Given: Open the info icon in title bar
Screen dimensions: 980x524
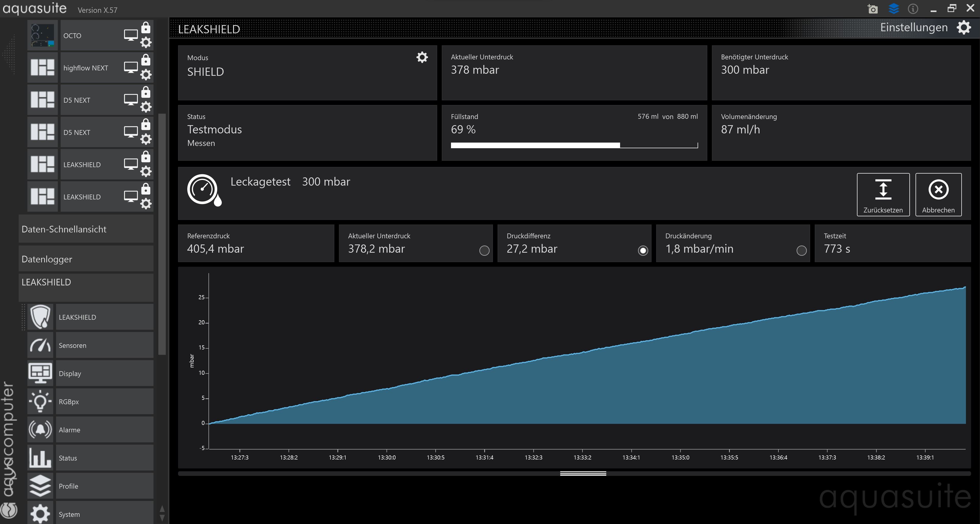Looking at the screenshot, I should coord(913,8).
